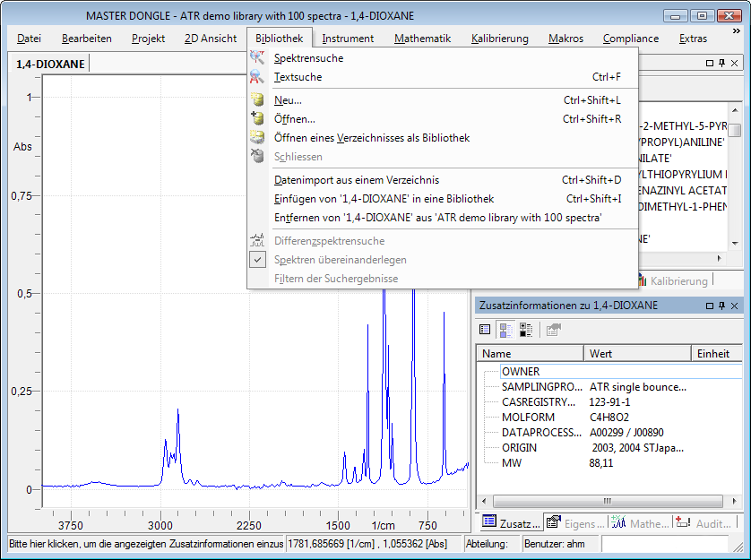Select Einfügen von '1,4-DIOXANE' in eine Bibliothek
The width and height of the screenshot is (751, 560).
pos(384,199)
